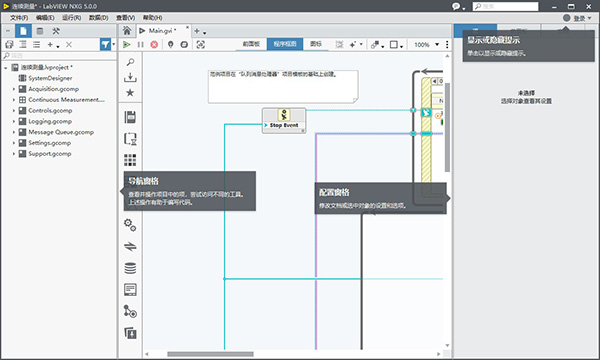
Task: Click the collapse-all tree lines icon
Action: [x=23, y=45]
